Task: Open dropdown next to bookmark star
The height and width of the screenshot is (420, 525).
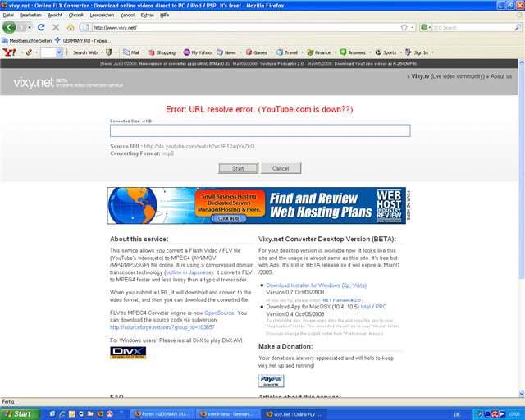Action: (413, 27)
